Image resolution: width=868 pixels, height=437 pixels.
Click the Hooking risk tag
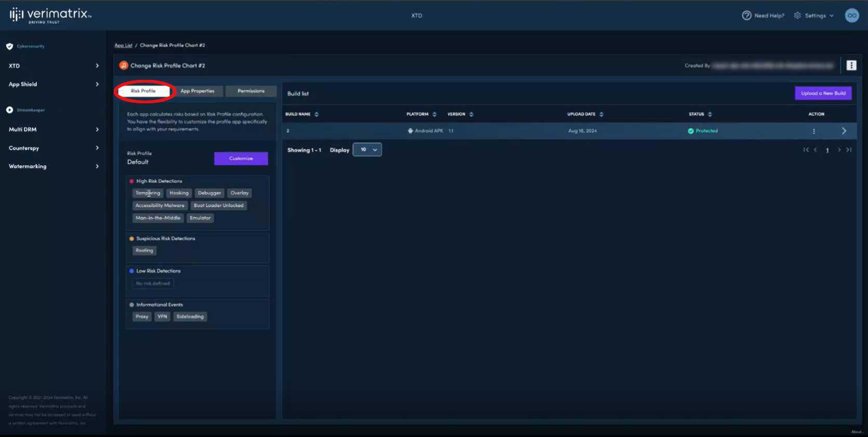[x=179, y=193]
